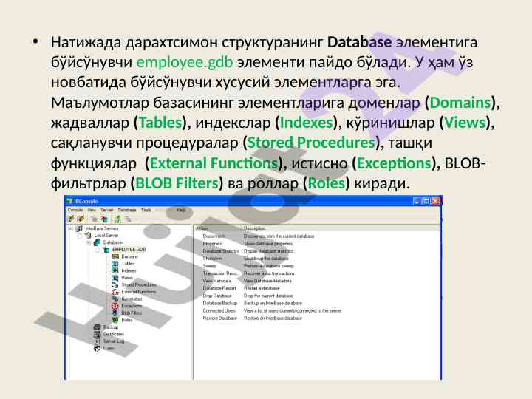The width and height of the screenshot is (532, 399).
Task: Select the Drop Database action
Action: 217,296
